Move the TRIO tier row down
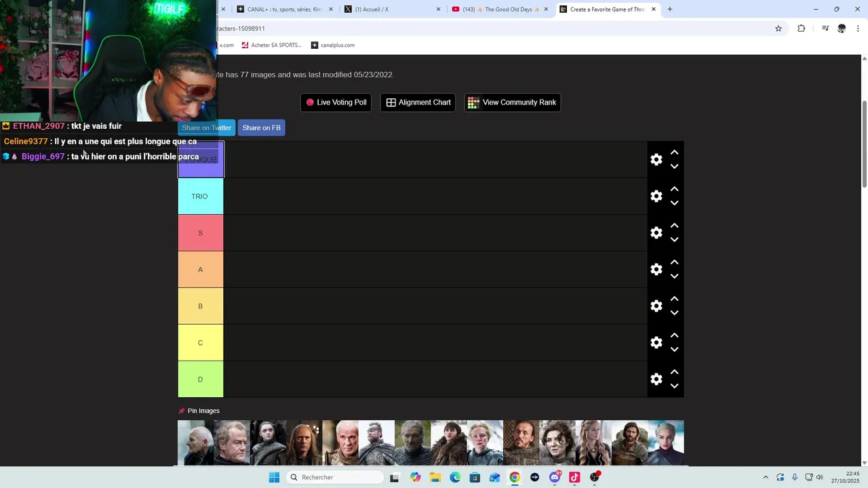The image size is (868, 488). [674, 203]
